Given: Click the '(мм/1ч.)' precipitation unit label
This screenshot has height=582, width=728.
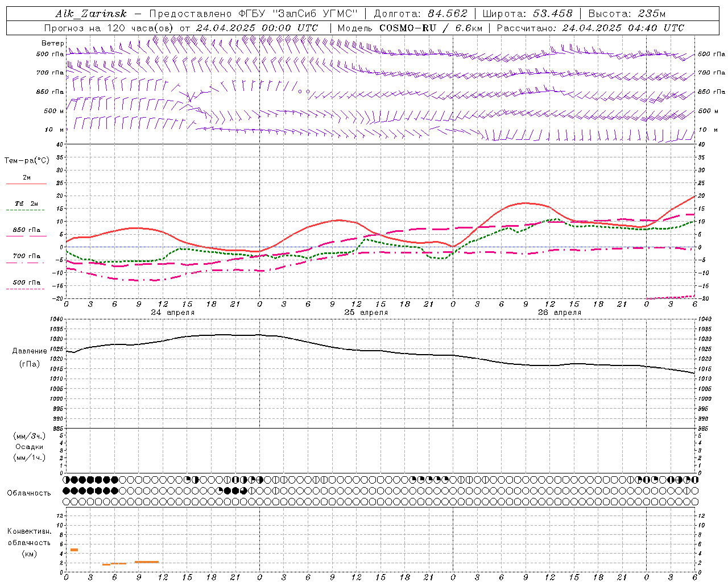Looking at the screenshot, I should click(29, 458).
